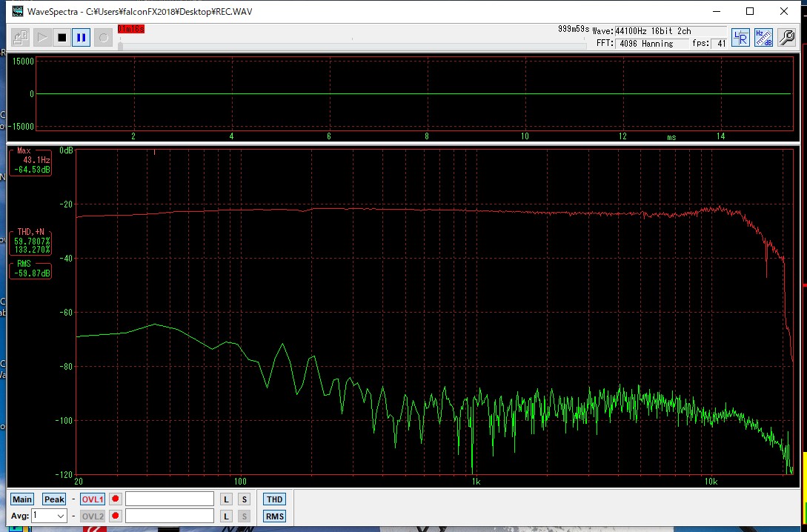Toggle the LR channel display icon
Image resolution: width=807 pixels, height=532 pixels.
[740, 38]
